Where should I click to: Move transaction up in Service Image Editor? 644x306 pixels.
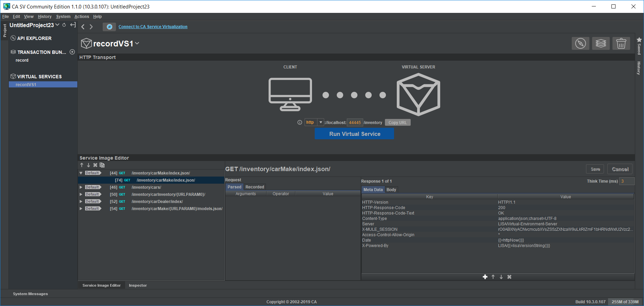tap(82, 165)
